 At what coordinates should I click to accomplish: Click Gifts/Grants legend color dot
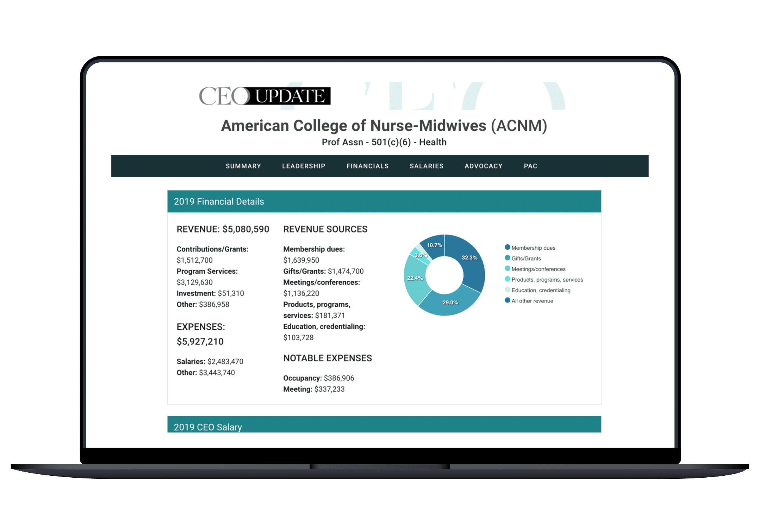(507, 258)
